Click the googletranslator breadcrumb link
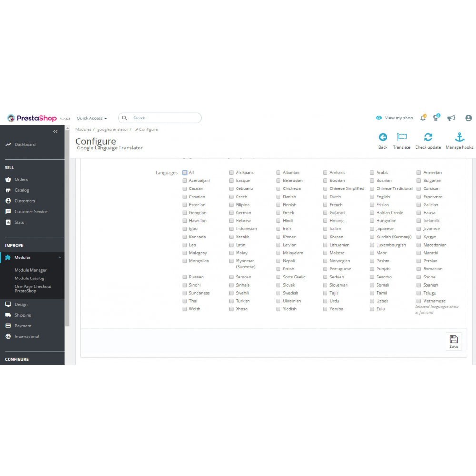 113,129
